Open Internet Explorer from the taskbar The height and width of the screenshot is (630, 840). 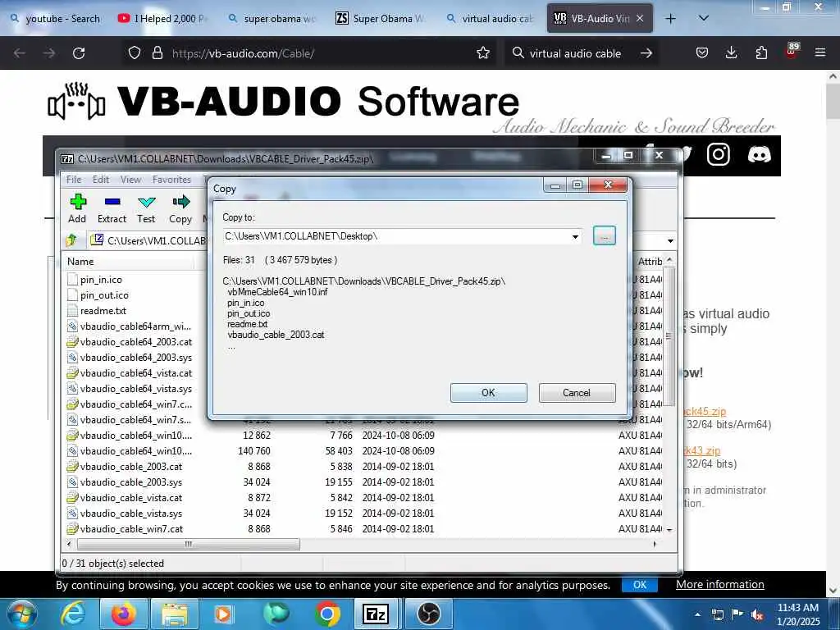(73, 614)
